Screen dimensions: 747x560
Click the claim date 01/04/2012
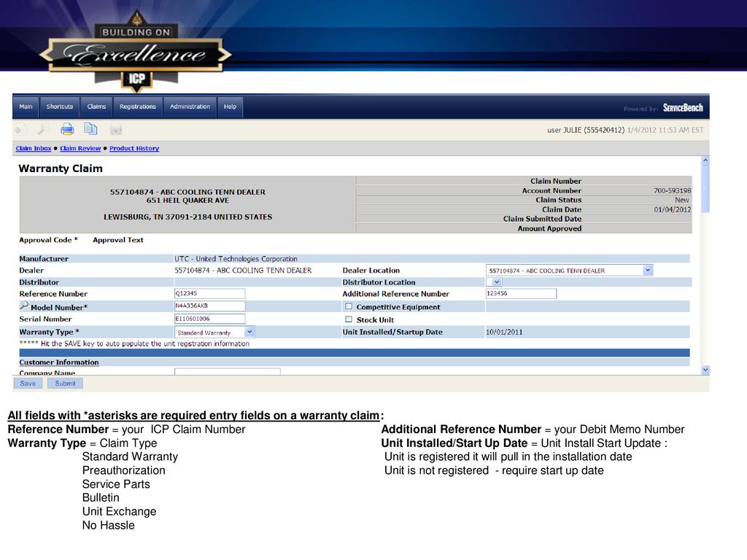point(672,209)
